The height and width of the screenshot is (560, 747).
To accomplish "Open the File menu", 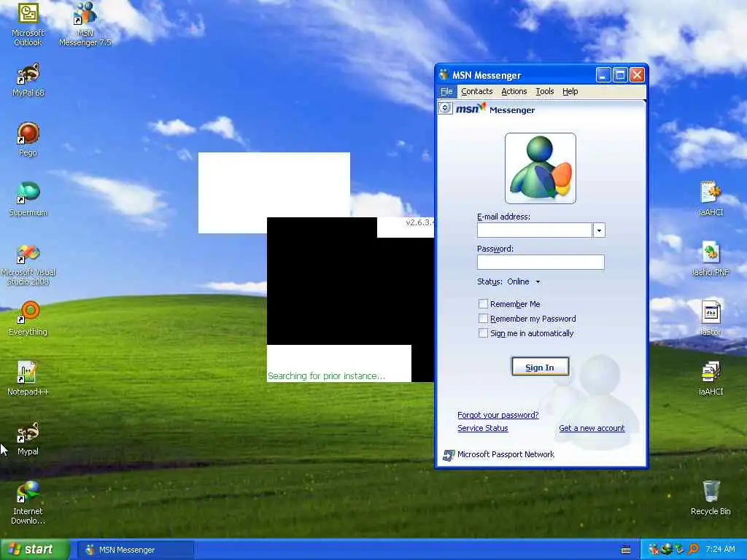I will click(446, 91).
